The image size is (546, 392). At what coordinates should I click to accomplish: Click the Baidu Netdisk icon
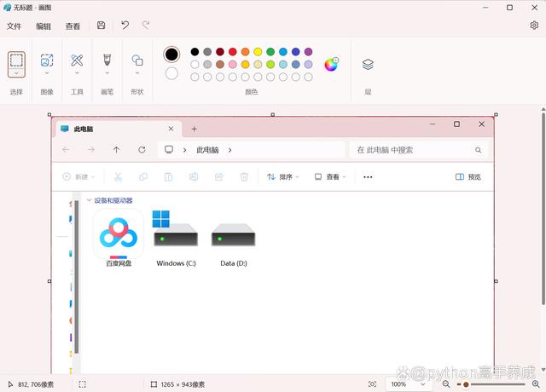pos(119,239)
